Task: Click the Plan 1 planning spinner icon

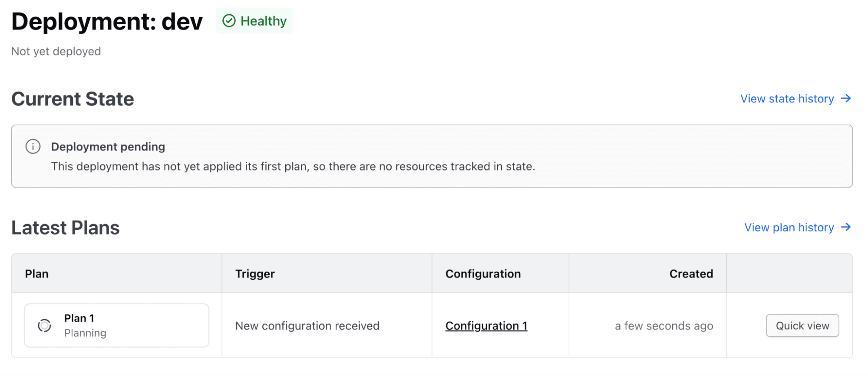Action: [x=44, y=326]
